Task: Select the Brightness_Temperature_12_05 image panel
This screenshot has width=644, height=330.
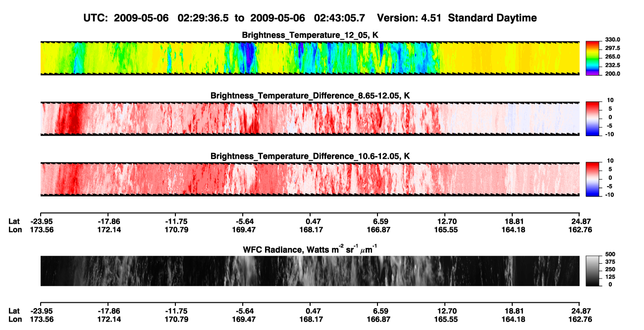Action: [x=310, y=58]
